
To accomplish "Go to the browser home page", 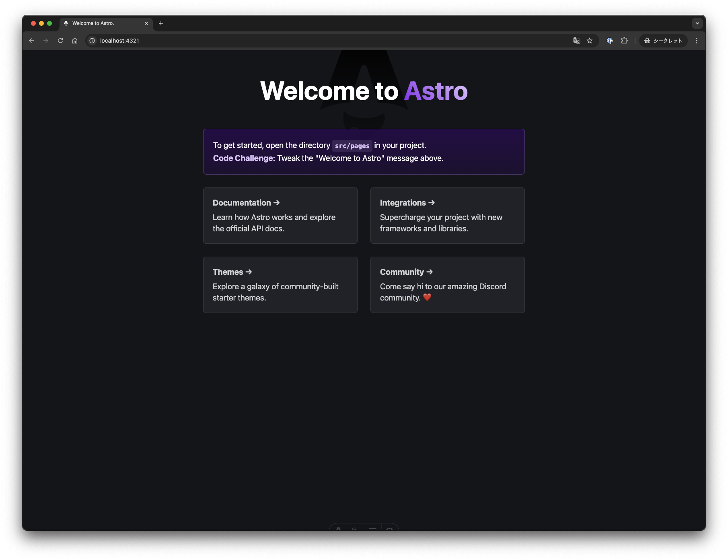I will click(75, 41).
